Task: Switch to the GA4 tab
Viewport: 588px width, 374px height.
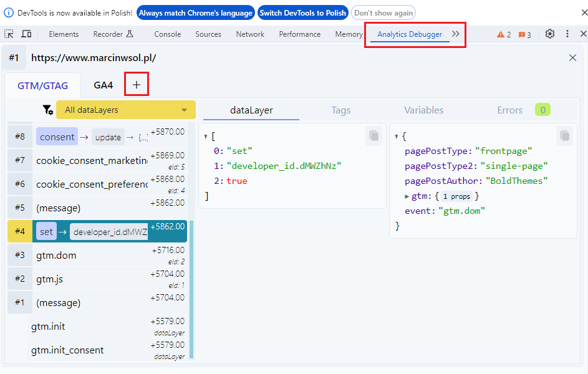Action: coord(103,85)
